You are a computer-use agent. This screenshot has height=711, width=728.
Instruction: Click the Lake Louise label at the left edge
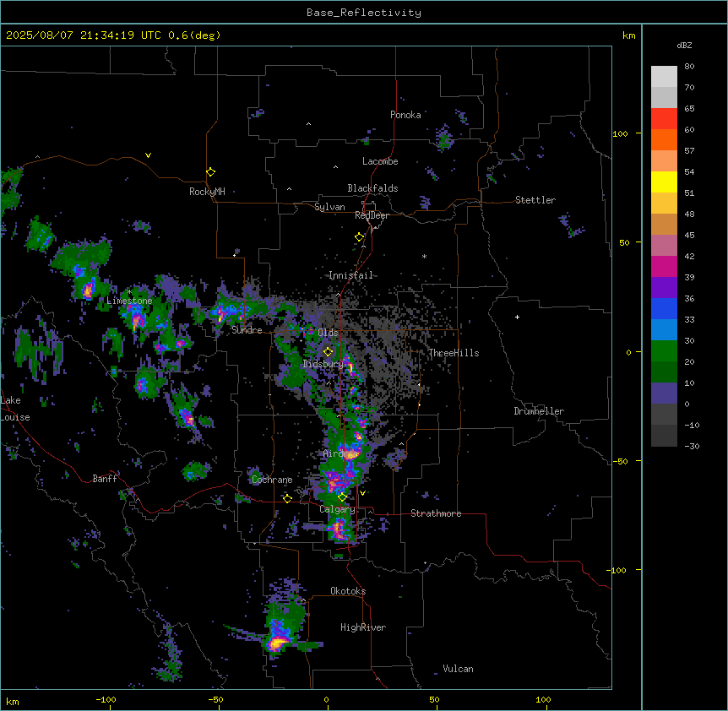(15, 409)
